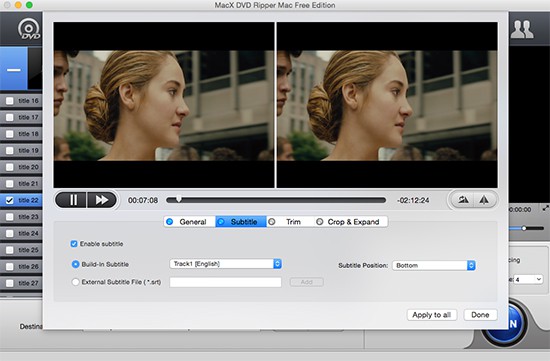
Task: Select the Build-in Subtitle radio button
Action: coord(75,264)
